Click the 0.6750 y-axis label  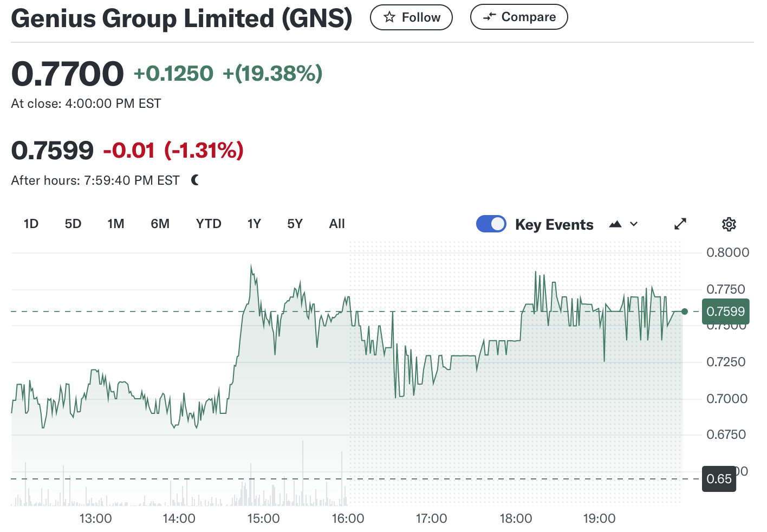[x=725, y=434]
